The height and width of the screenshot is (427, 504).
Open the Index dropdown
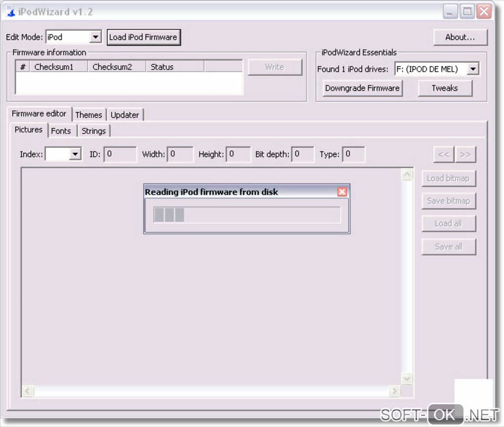(75, 154)
